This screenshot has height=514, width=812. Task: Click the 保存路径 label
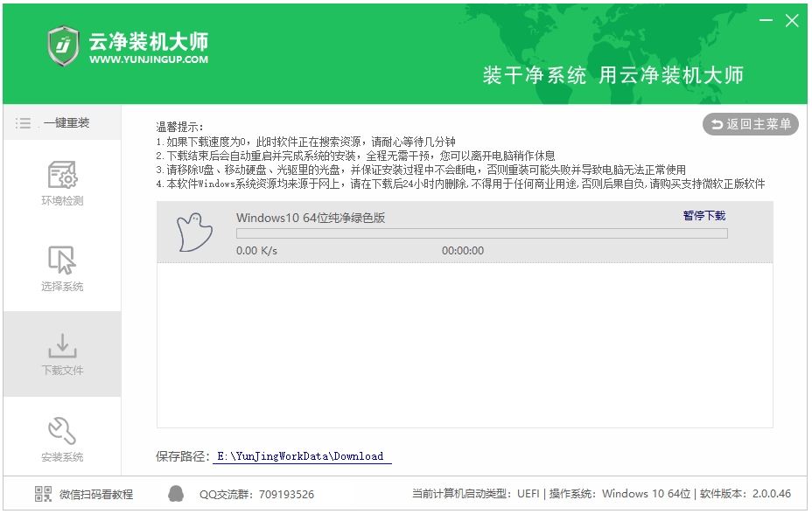pyautogui.click(x=182, y=456)
